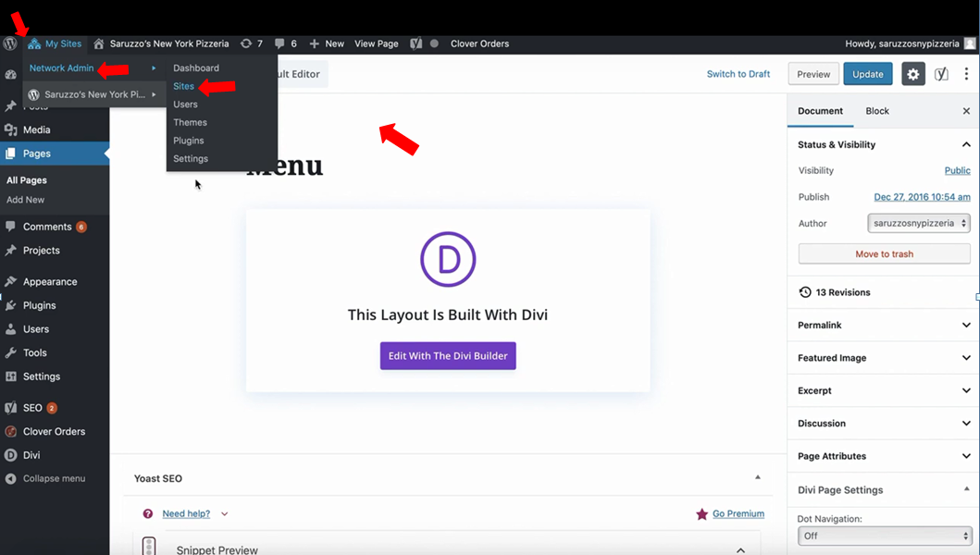Close the document settings panel

(x=966, y=111)
